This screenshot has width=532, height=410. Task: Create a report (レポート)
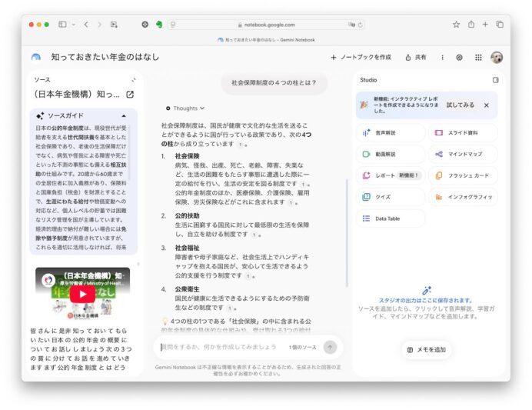point(391,176)
